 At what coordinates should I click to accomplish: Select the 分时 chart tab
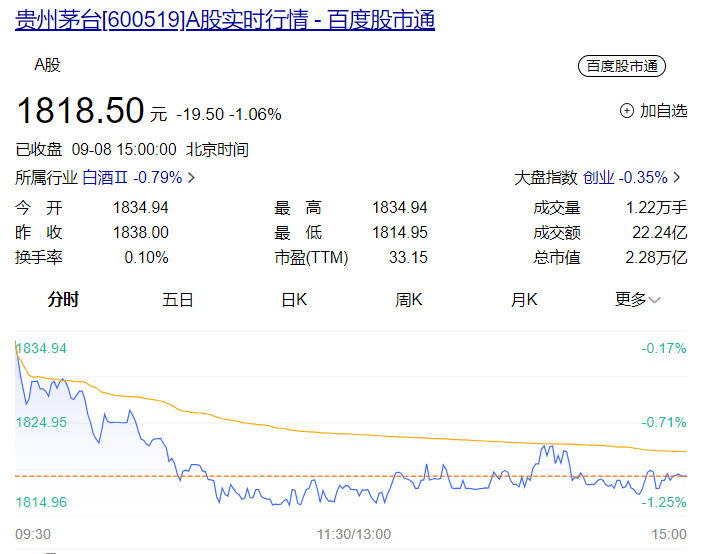pos(63,299)
